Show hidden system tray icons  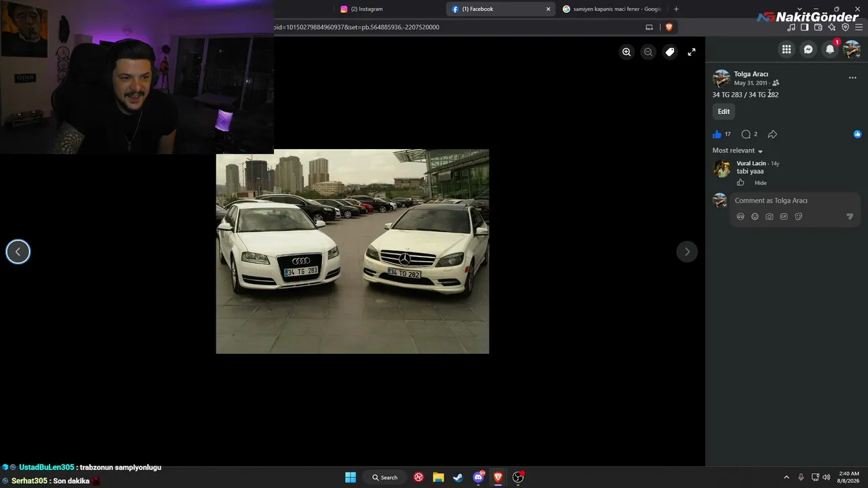tap(787, 477)
